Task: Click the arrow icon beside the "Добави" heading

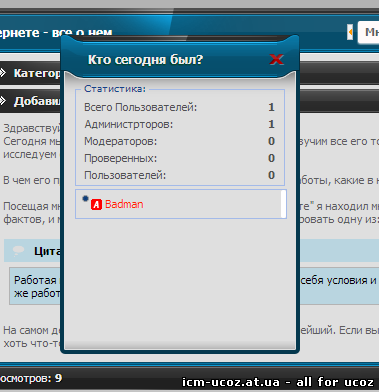Action: click(3, 101)
